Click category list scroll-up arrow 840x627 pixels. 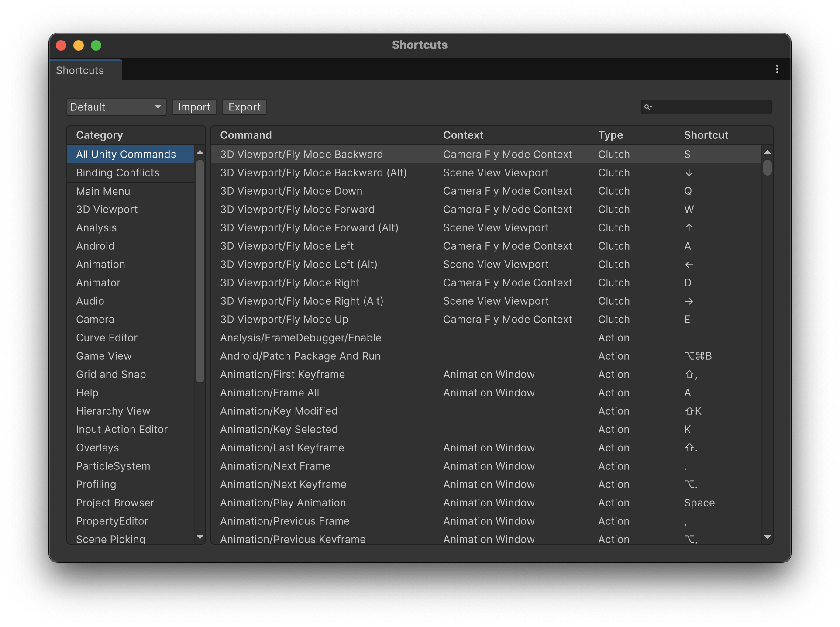click(x=200, y=152)
